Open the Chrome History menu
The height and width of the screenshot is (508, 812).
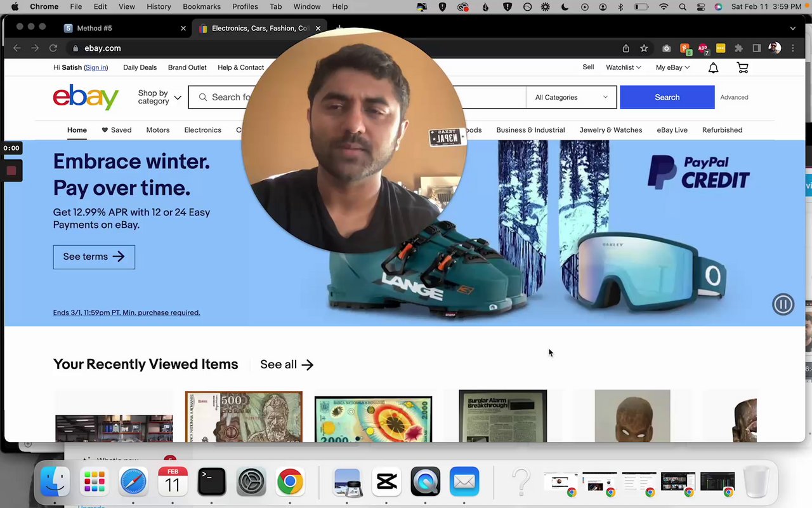pyautogui.click(x=159, y=7)
